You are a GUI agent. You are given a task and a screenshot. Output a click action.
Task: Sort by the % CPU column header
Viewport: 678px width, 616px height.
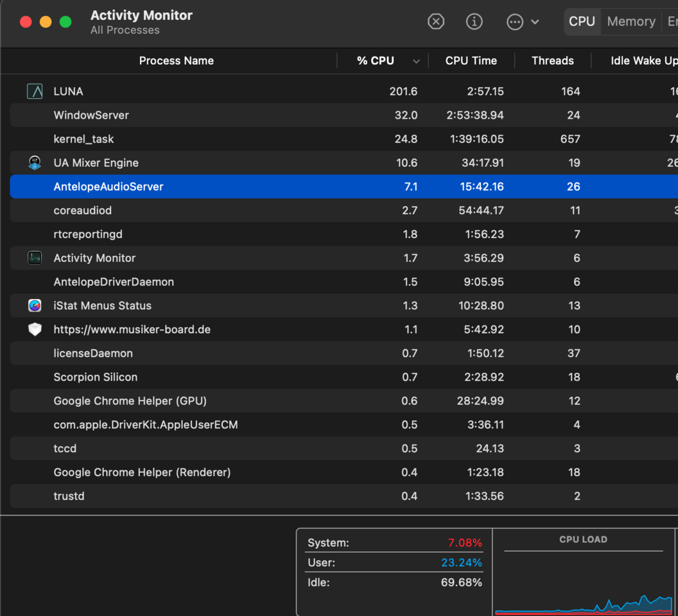coord(376,60)
